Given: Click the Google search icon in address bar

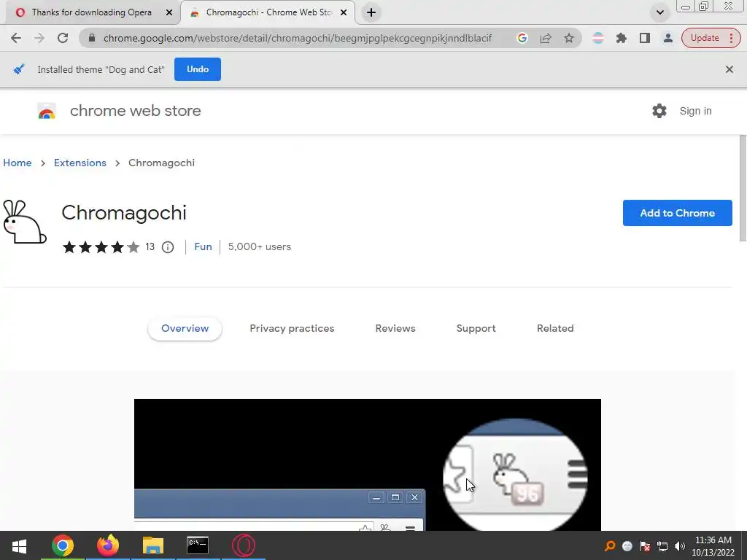Looking at the screenshot, I should point(522,38).
